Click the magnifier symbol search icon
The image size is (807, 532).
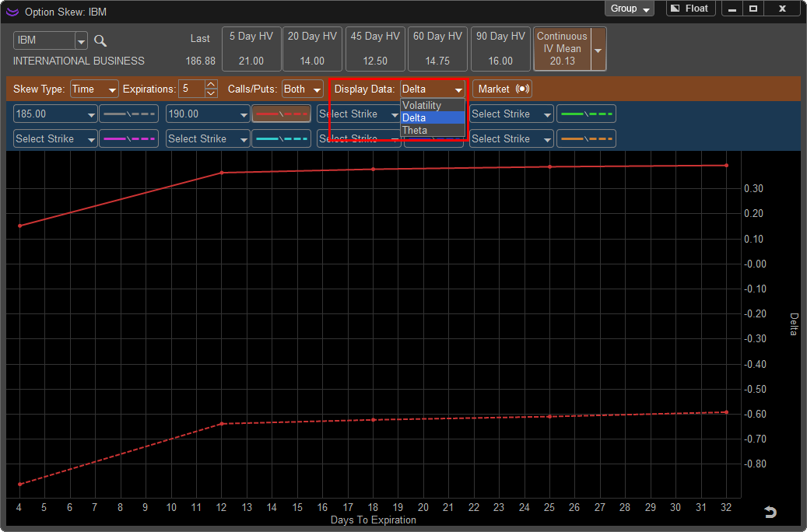pos(100,40)
